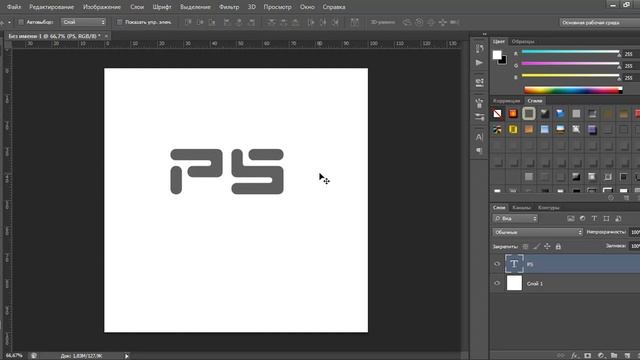Open the Paragraph panel icon below Character
This screenshot has height=360, width=640.
pos(480,151)
